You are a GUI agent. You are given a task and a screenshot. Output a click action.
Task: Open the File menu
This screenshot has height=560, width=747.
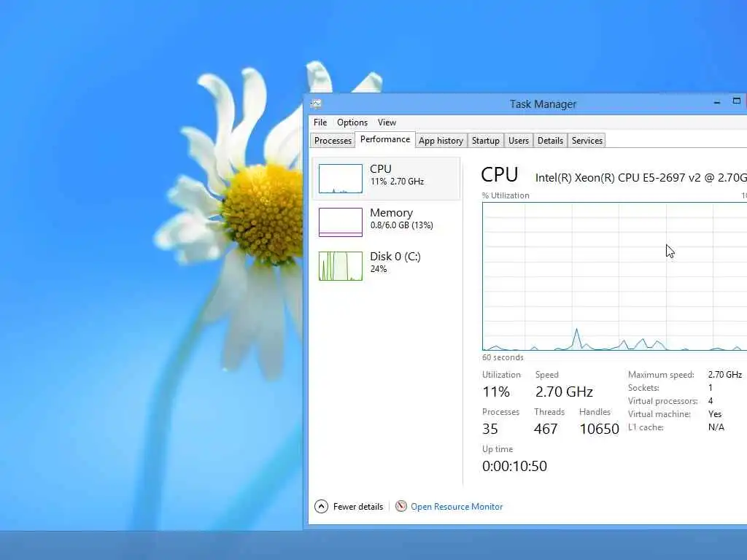[x=320, y=122]
